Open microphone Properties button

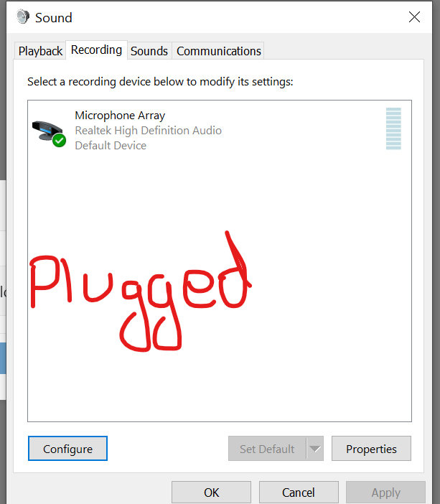tap(371, 449)
